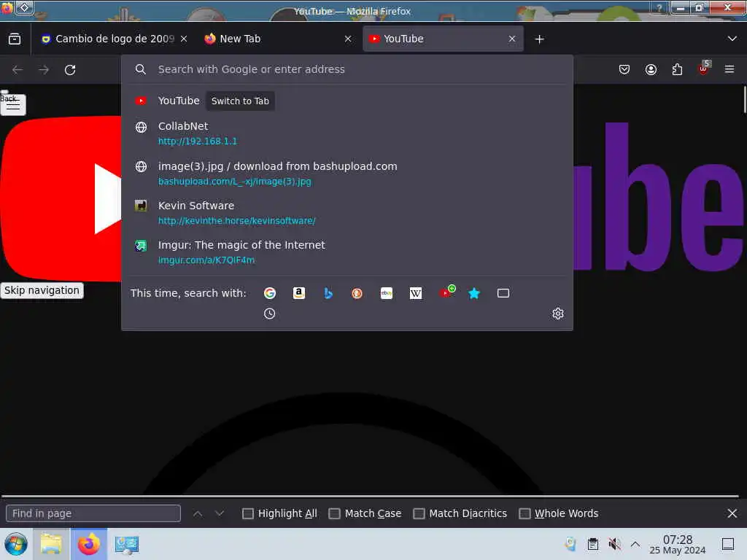Screen dimensions: 747x560
Task: Open the Imgur suggestion
Action: (x=347, y=252)
